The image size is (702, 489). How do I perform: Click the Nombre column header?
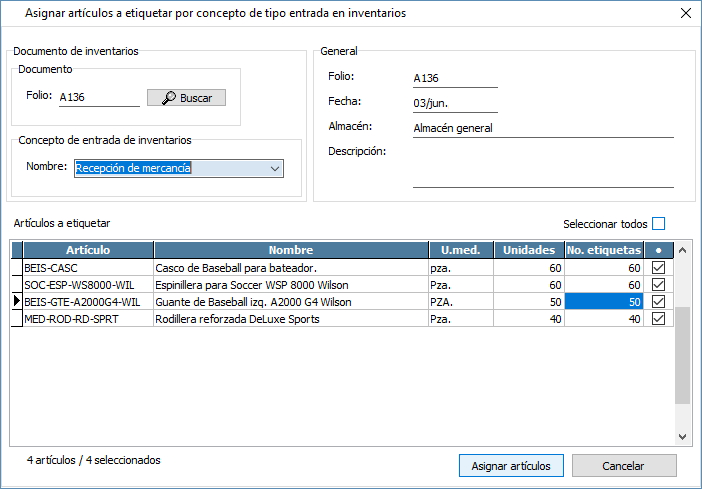coord(291,250)
